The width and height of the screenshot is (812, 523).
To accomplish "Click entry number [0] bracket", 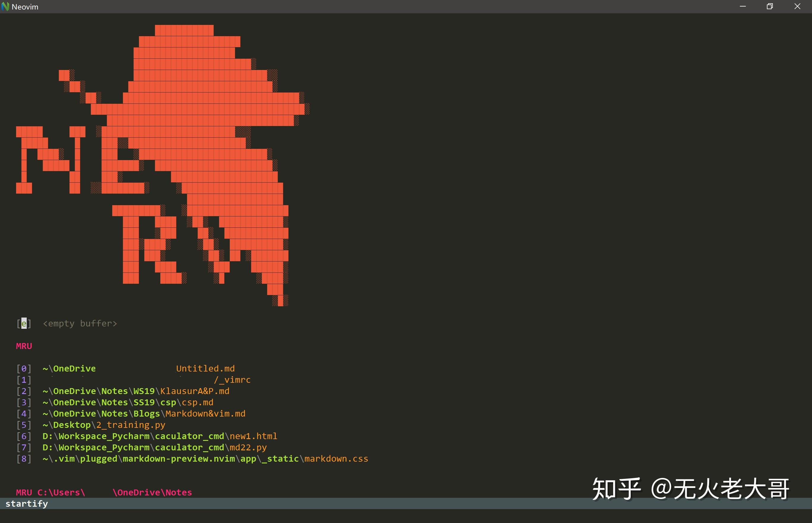I will (x=24, y=368).
